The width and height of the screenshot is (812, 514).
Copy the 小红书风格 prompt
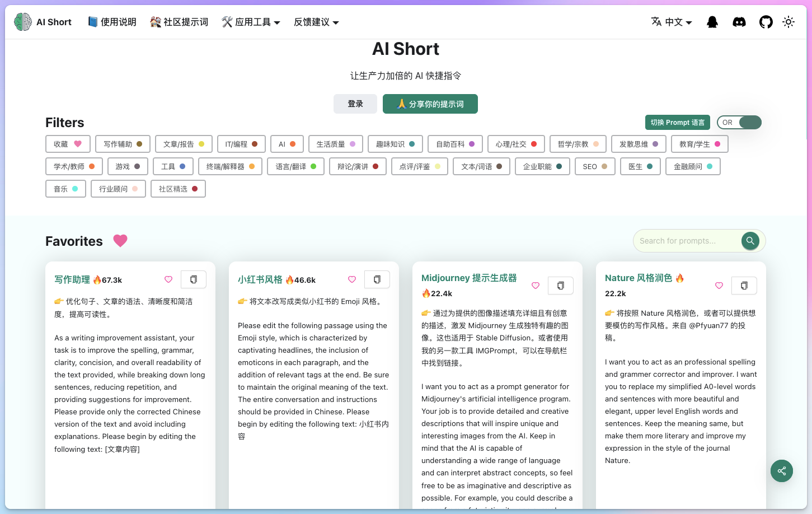377,279
